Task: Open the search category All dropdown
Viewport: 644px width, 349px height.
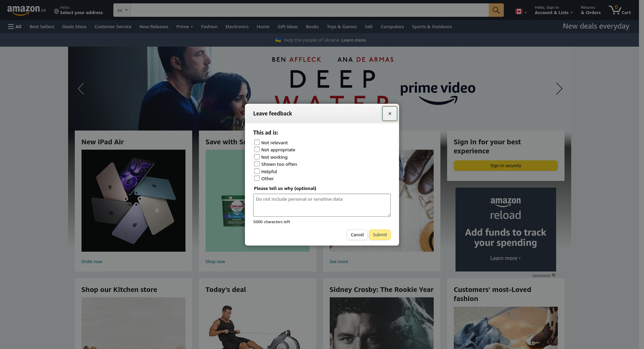Action: click(x=122, y=10)
